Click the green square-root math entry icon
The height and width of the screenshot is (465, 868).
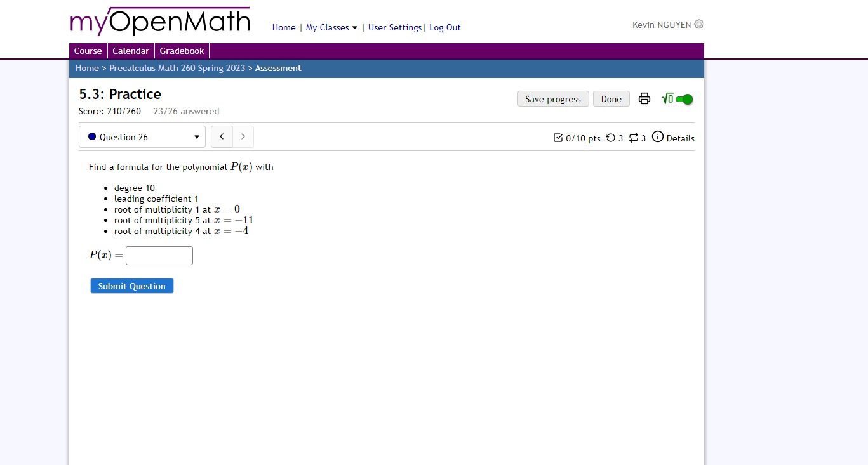pos(667,98)
